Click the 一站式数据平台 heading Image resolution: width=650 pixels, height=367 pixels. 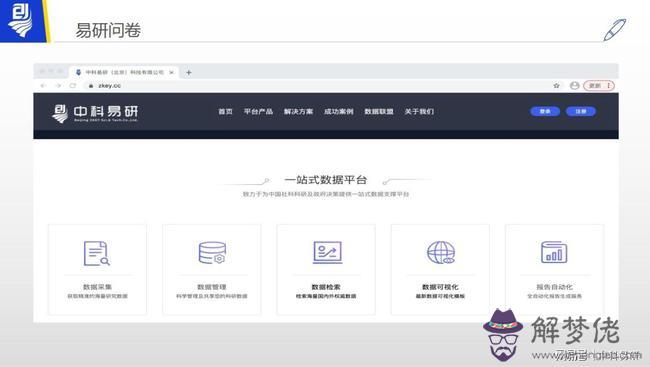(325, 180)
